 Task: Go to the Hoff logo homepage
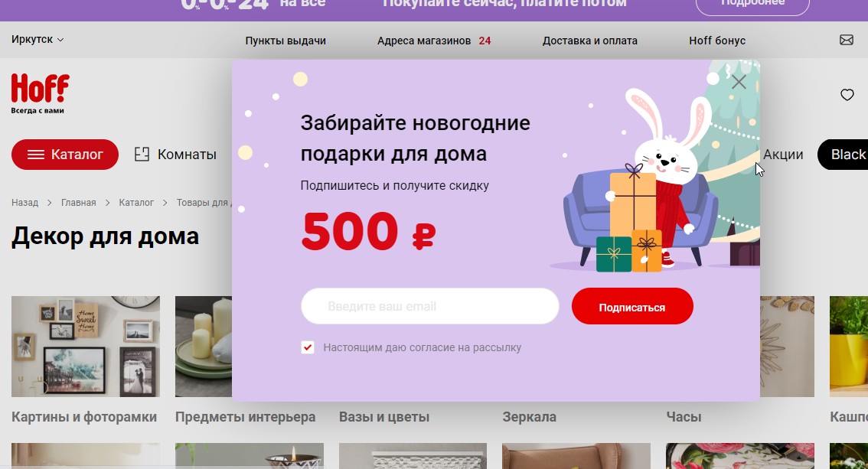(40, 93)
